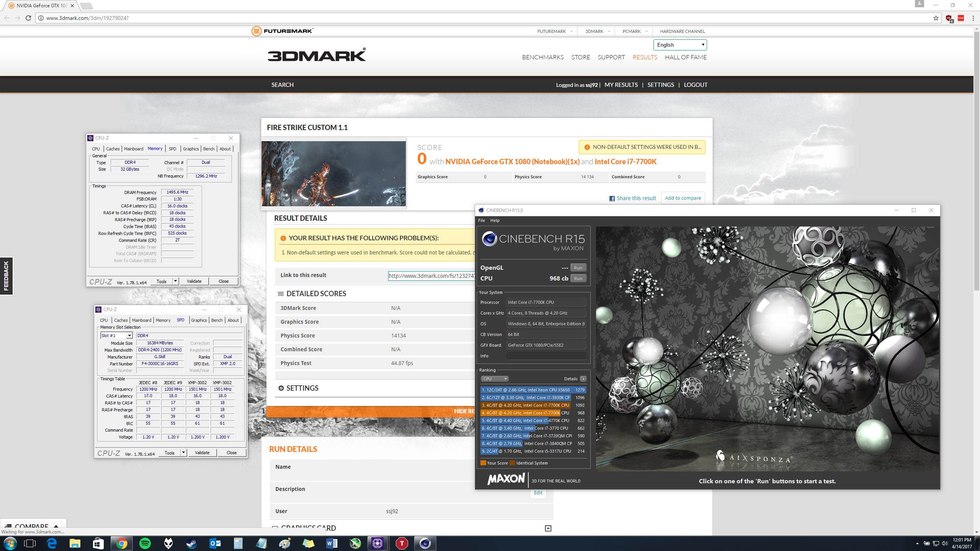Open the English language dropdown

pyautogui.click(x=680, y=45)
